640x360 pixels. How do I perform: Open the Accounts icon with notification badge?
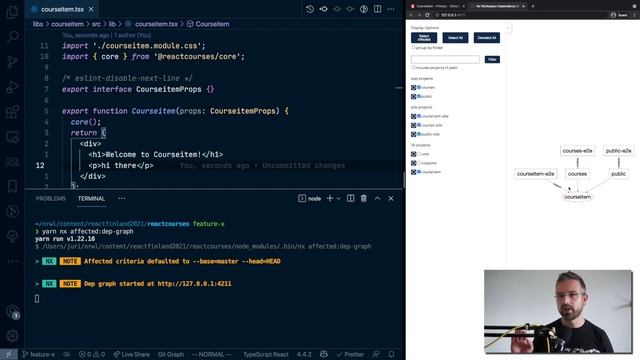point(12,311)
